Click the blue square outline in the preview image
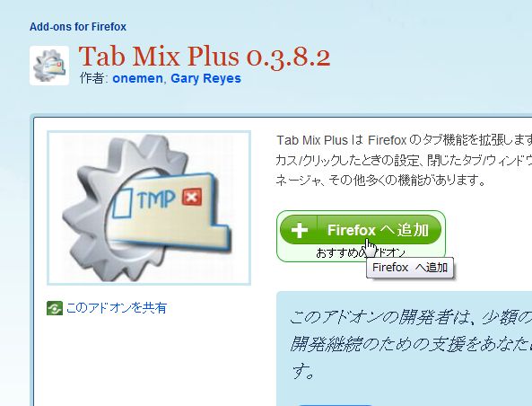Screen dimensions: 532x406 [x=122, y=203]
